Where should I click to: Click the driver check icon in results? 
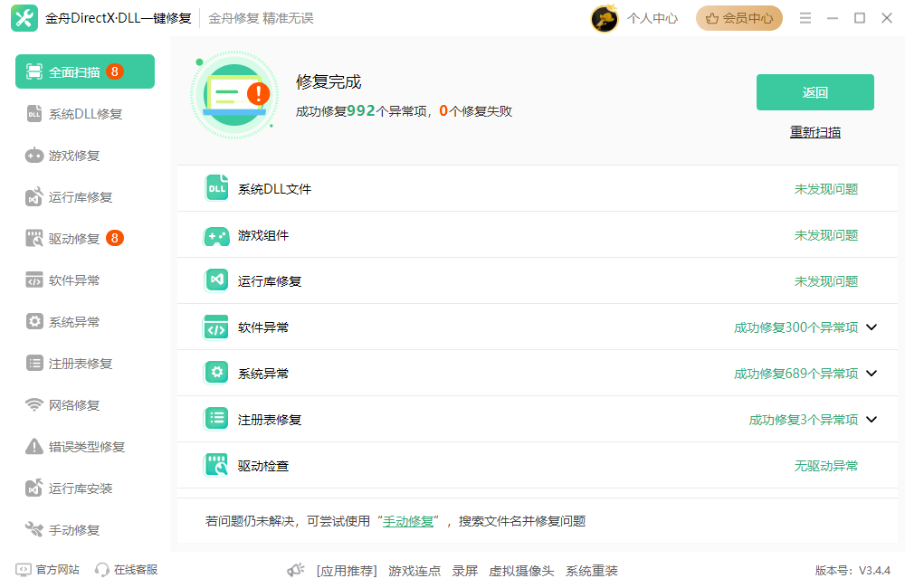click(217, 466)
